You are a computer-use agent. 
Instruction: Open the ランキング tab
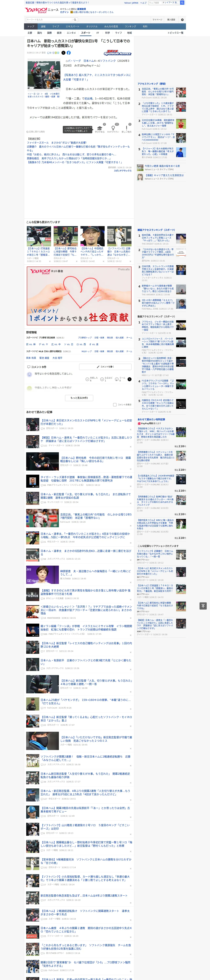(130, 27)
